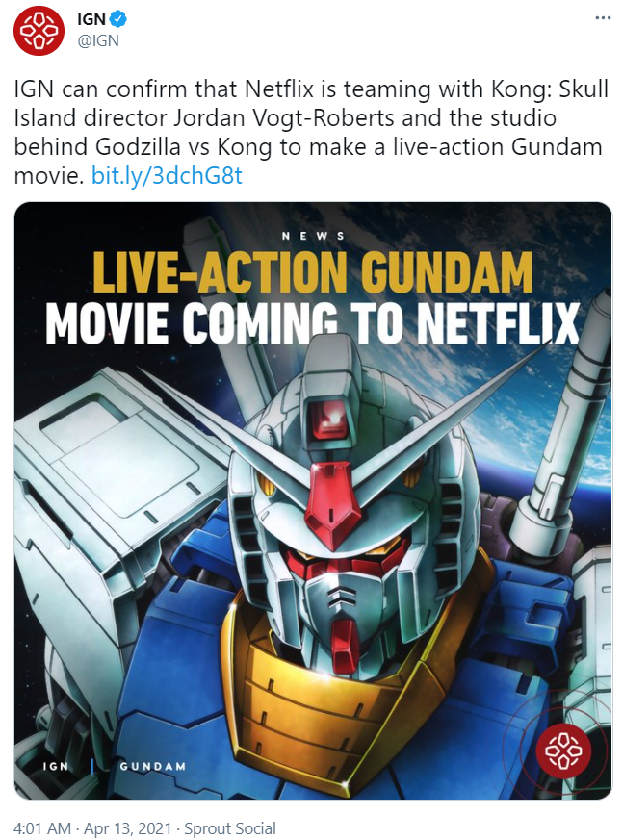Click the MOVIE COMING TO NETFLIX text
This screenshot has height=840, width=623.
(313, 323)
